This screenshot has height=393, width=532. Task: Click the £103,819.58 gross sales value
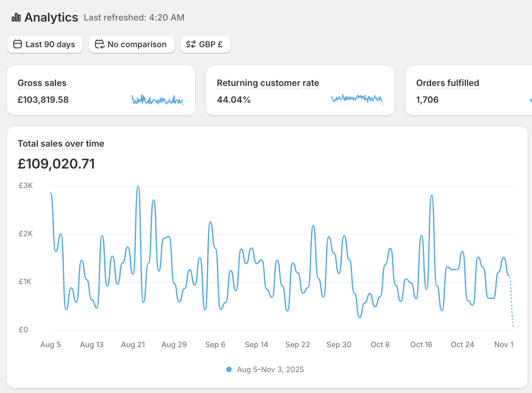click(43, 100)
